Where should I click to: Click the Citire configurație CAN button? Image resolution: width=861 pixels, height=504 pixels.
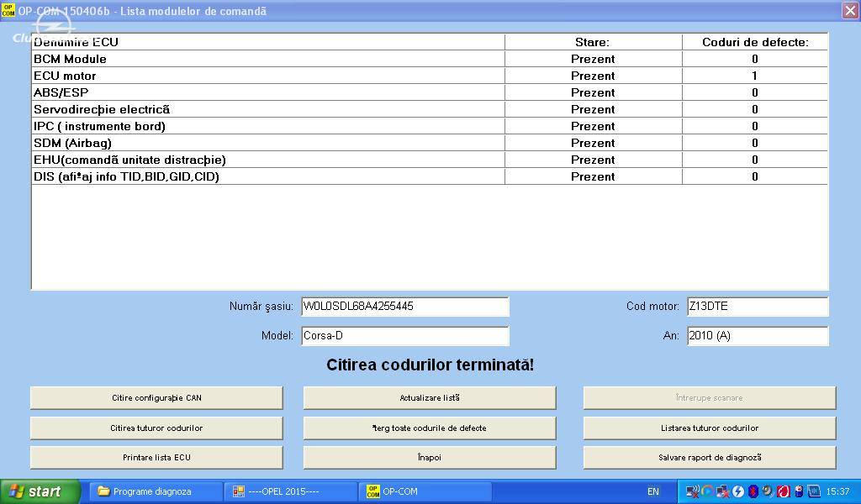pos(156,397)
